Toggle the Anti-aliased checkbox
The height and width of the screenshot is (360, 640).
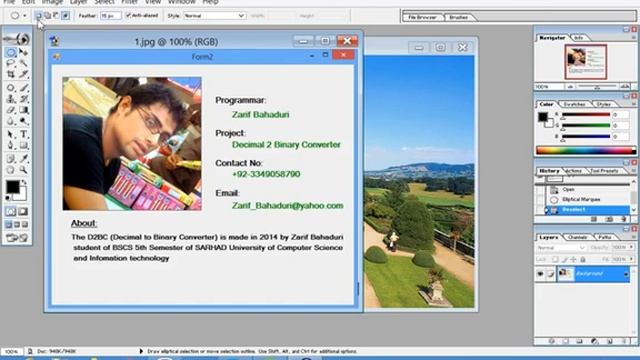128,16
